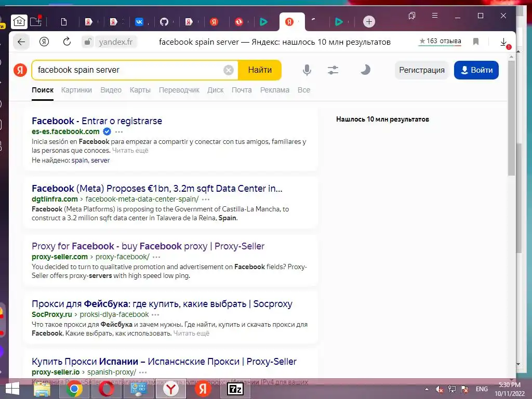The width and height of the screenshot is (532, 399).
Task: Open Proxy for Facebook Proxy-Seller result
Action: [x=148, y=246]
